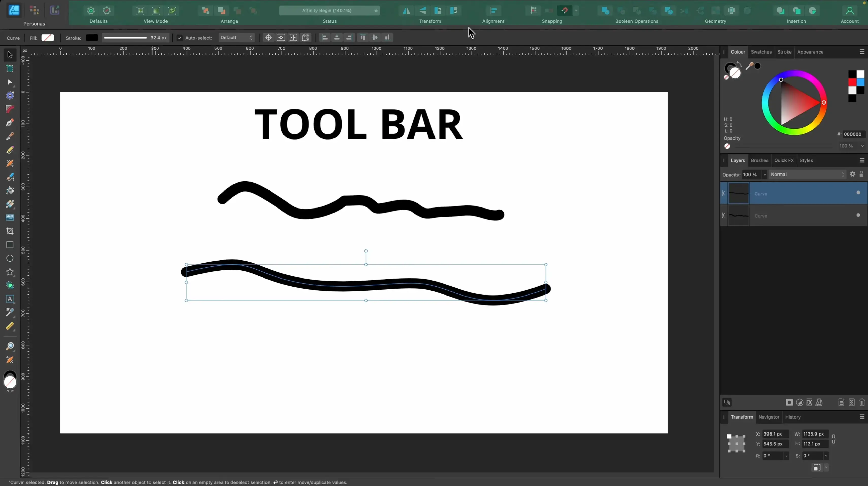Expand the rotation angle dropdown

click(x=786, y=456)
